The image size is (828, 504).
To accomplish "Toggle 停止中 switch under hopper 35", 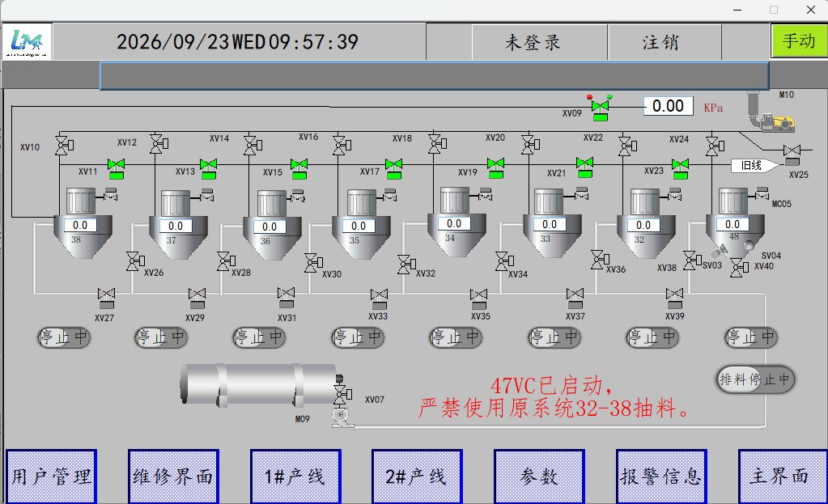I will point(358,337).
